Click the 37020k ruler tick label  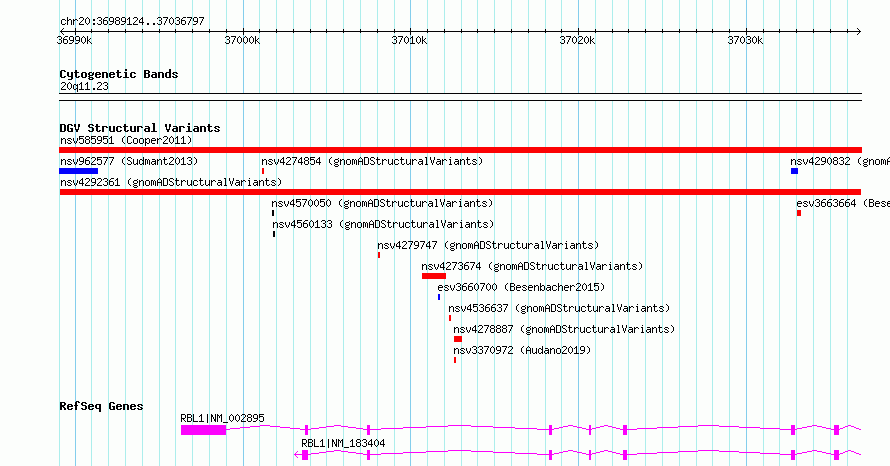577,40
